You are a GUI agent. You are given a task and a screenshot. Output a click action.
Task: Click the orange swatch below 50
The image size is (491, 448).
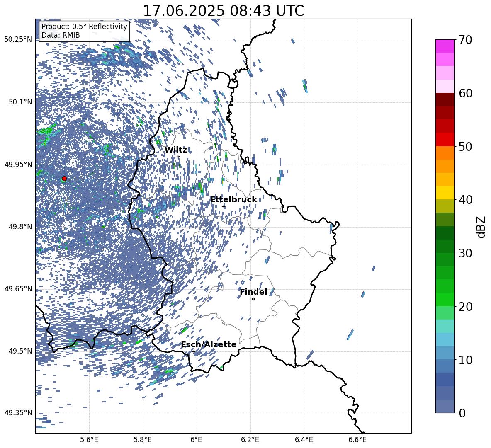coord(445,153)
